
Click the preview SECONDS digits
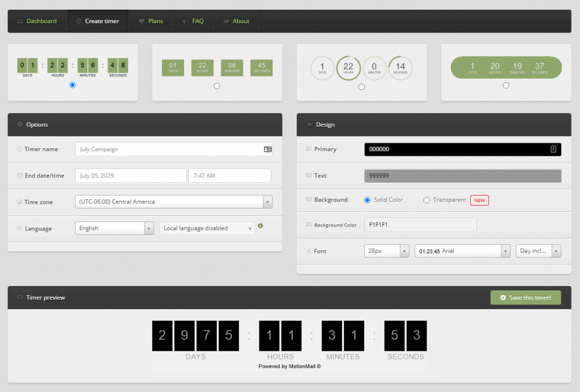(406, 336)
